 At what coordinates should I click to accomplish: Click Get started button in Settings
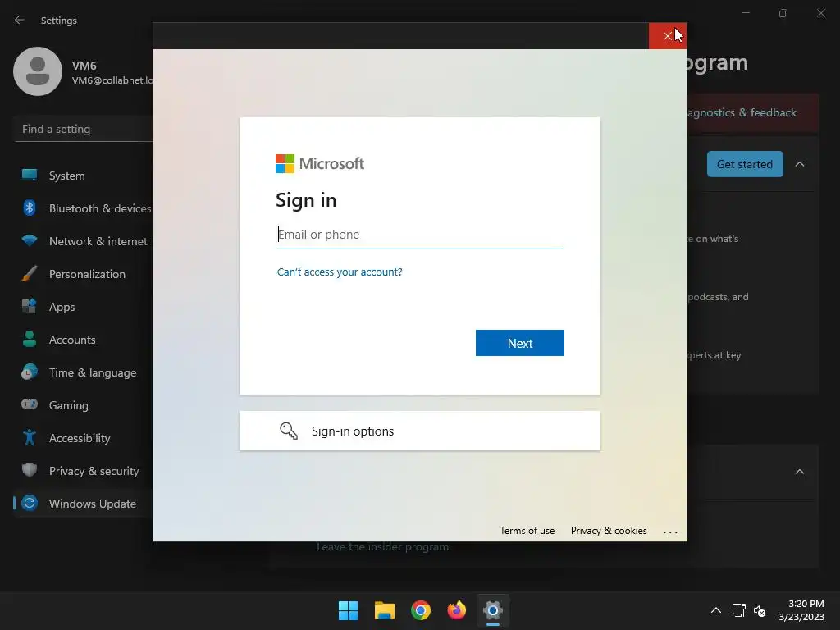pos(745,164)
